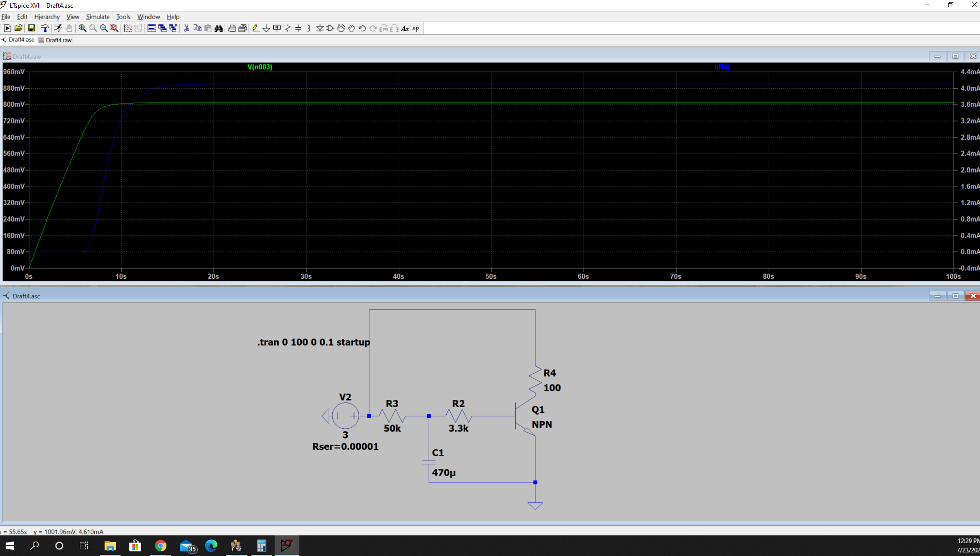
Task: Open a file with the folder icon
Action: 19,28
